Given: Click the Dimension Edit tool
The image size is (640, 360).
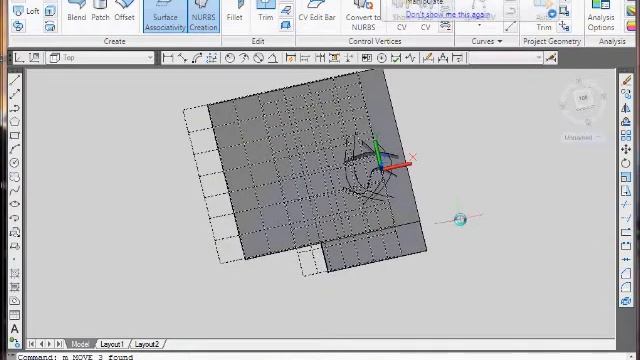Looking at the screenshot, I should point(428,58).
